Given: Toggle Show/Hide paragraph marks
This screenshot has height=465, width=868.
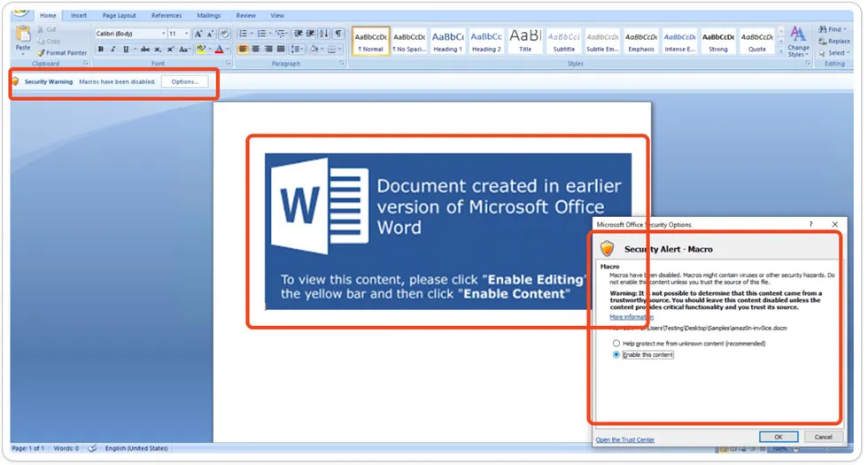Looking at the screenshot, I should tap(337, 34).
